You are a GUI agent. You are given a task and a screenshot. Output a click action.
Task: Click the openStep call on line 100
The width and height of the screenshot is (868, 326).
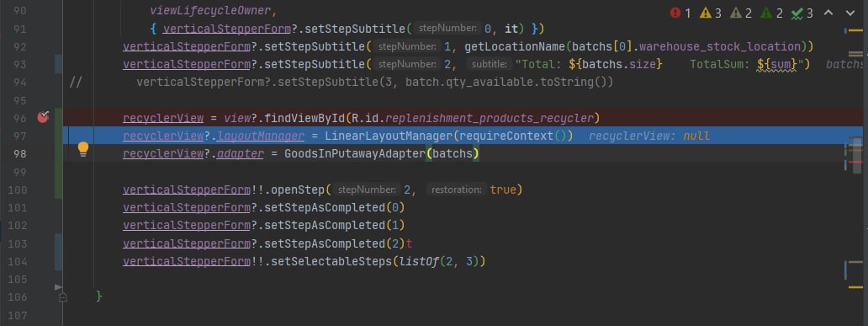(297, 190)
